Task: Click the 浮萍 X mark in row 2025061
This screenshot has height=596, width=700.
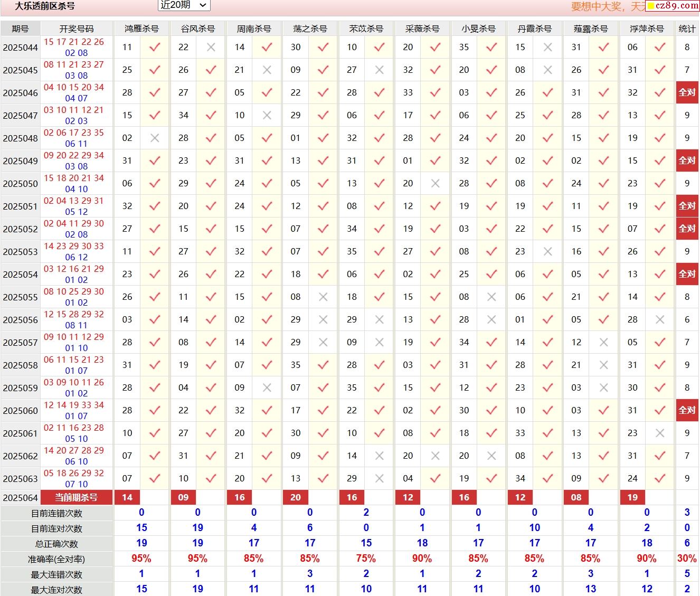Action: click(x=660, y=433)
